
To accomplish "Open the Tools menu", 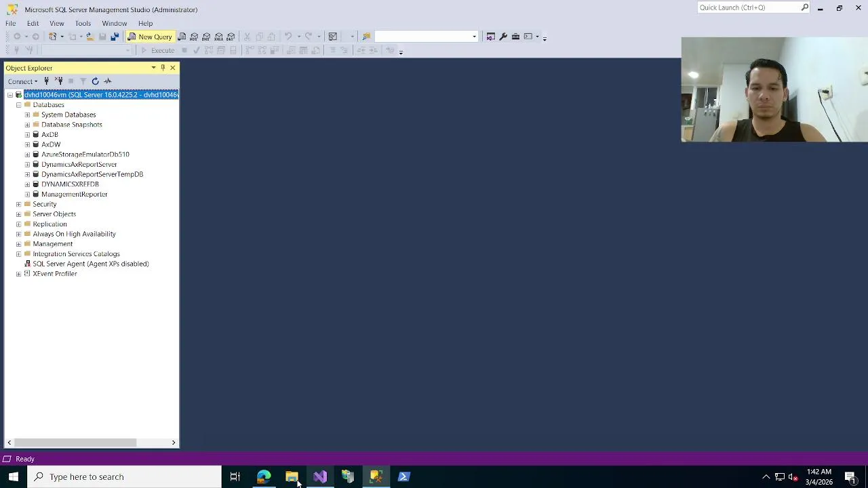I will [83, 23].
